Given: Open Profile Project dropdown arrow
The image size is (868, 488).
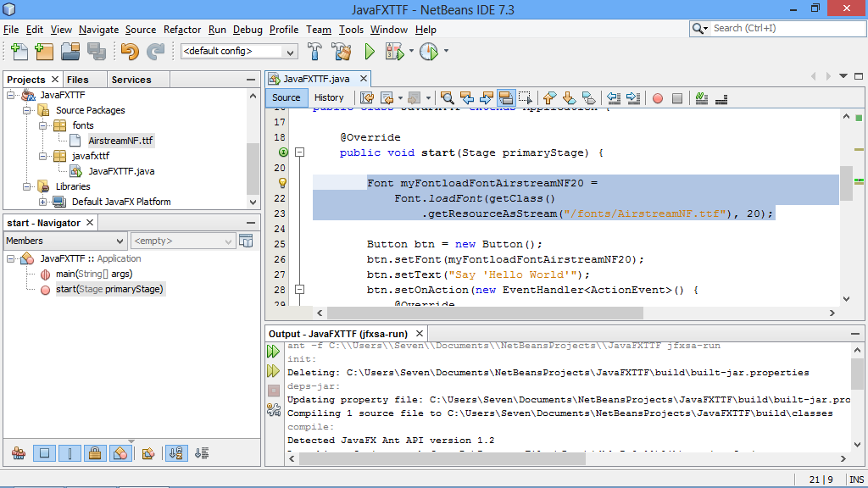Looking at the screenshot, I should click(446, 52).
